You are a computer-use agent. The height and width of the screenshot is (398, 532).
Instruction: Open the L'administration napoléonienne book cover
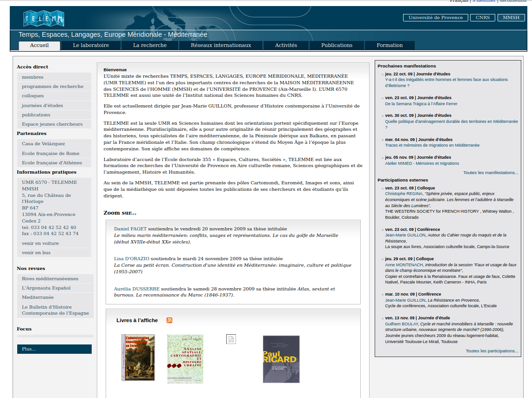(138, 358)
